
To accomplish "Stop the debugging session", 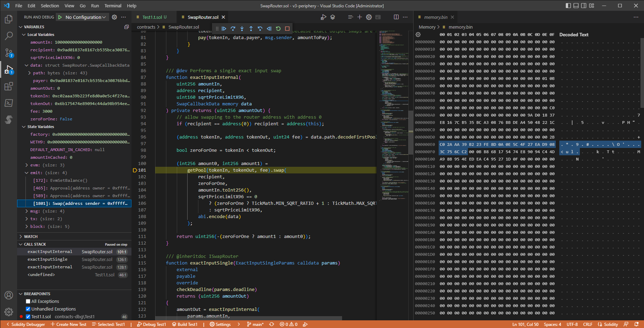I will point(287,29).
